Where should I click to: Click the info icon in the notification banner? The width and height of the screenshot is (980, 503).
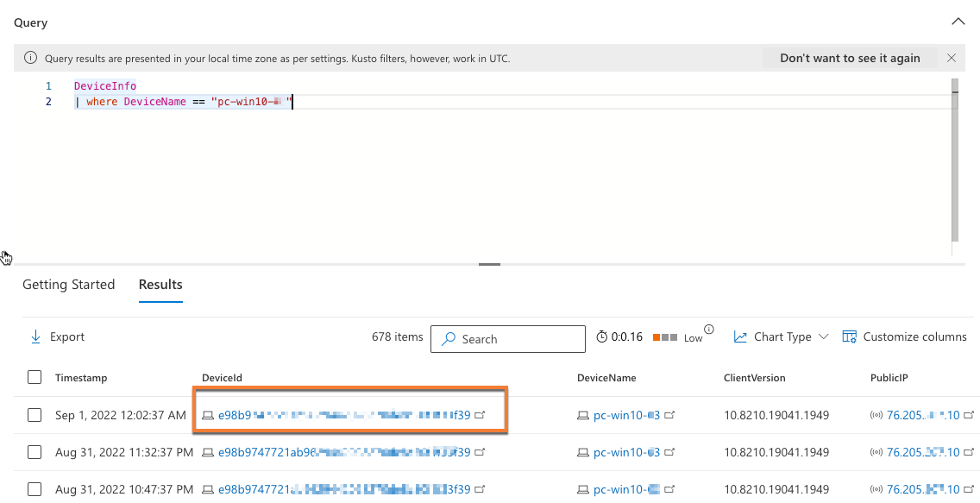(x=30, y=58)
